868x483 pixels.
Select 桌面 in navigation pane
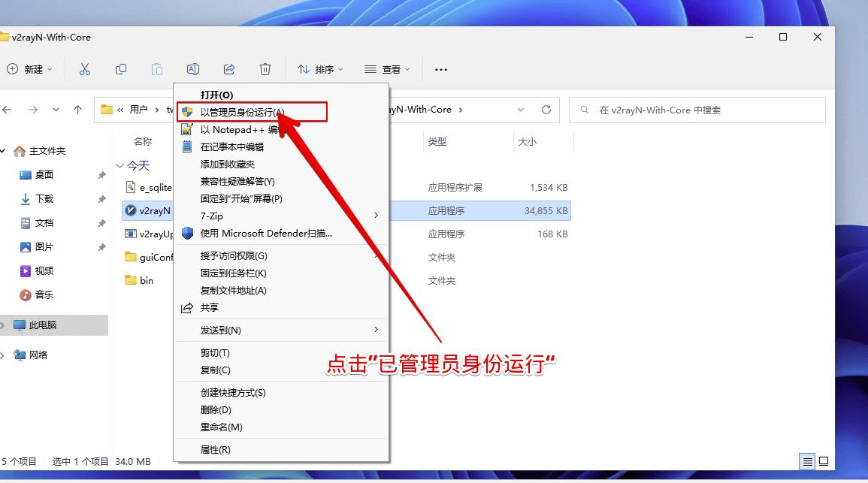(44, 175)
